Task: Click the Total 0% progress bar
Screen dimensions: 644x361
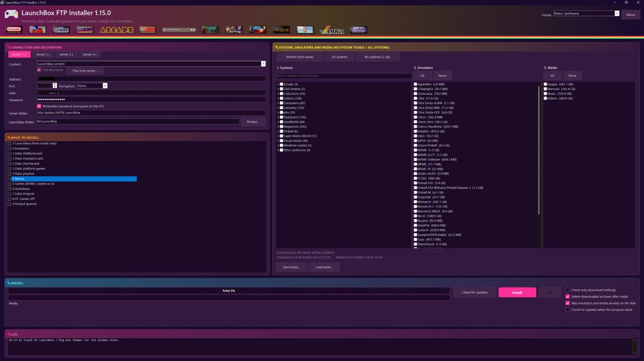Action: pos(229,291)
